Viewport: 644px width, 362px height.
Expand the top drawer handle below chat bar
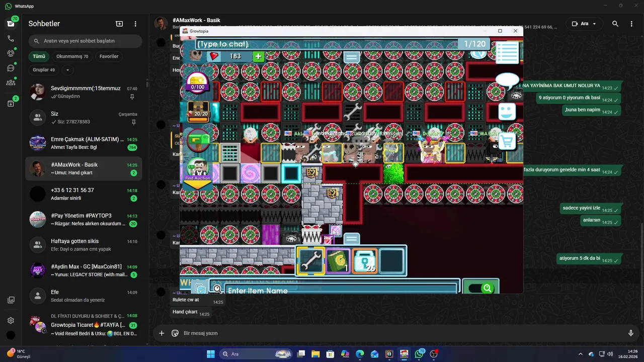pos(351,57)
